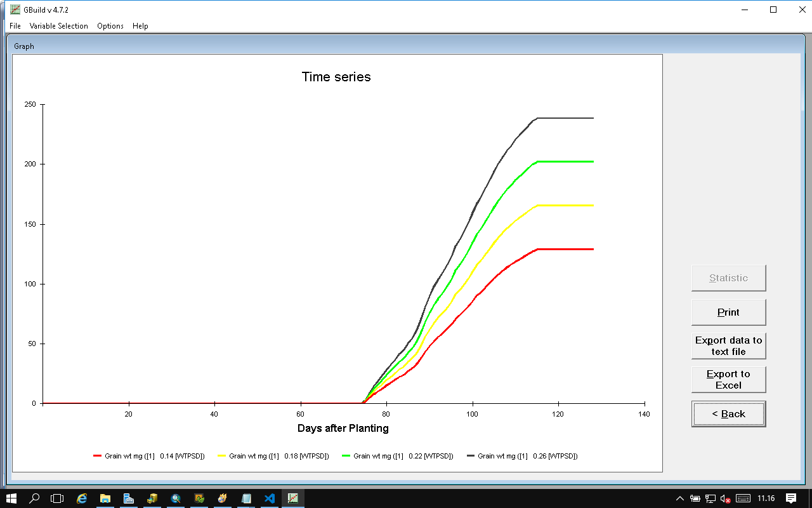The image size is (812, 508).
Task: Click the network status tray icon
Action: (710, 498)
